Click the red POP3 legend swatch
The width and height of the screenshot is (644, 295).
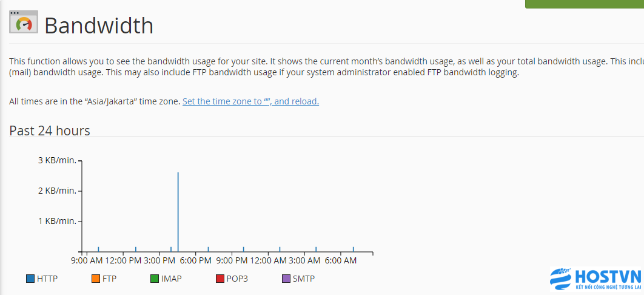point(220,279)
